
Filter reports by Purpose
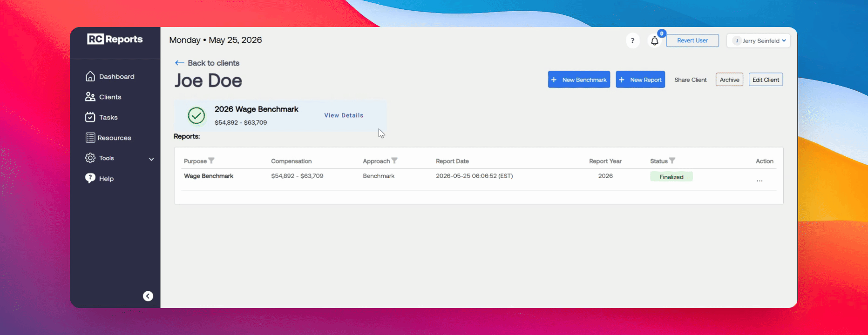point(211,161)
